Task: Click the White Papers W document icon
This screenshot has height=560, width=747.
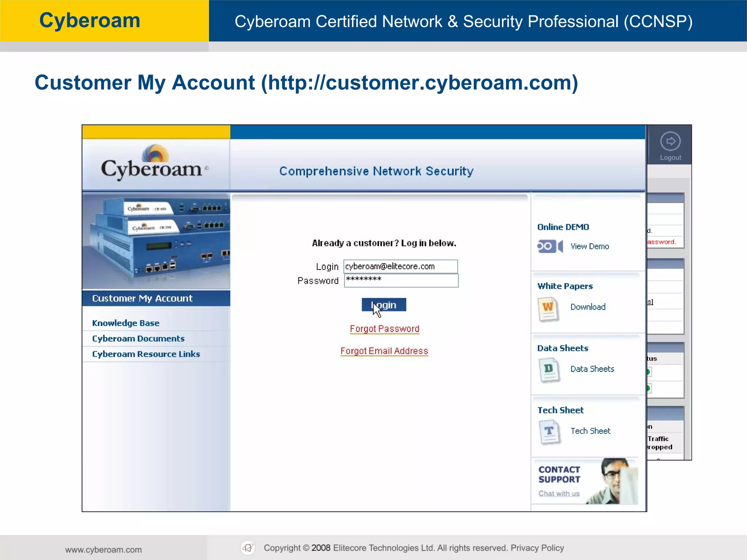Action: coord(548,309)
